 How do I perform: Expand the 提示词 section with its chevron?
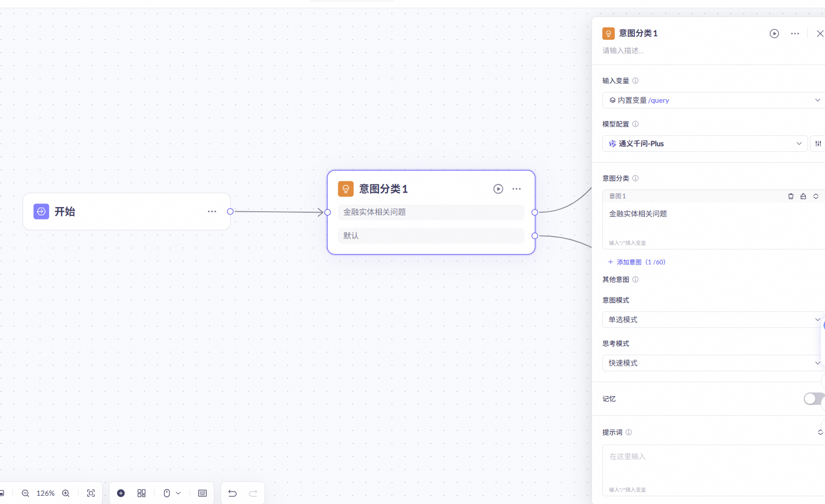[x=820, y=432]
